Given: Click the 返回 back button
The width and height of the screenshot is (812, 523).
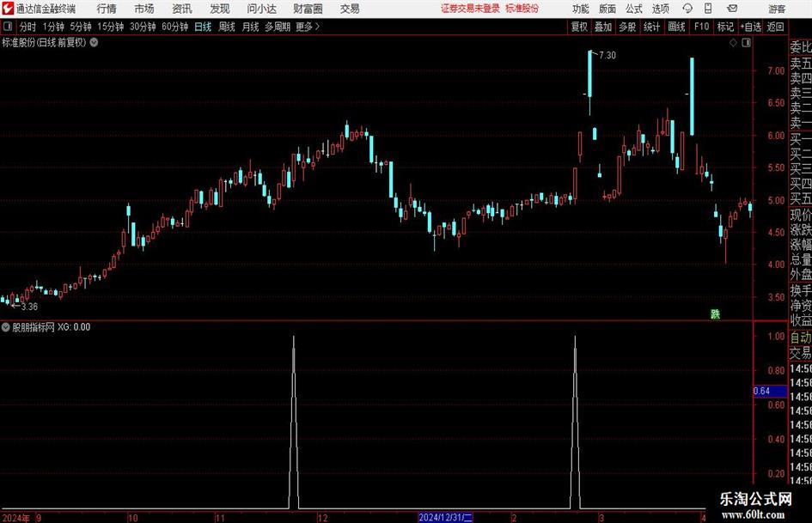Looking at the screenshot, I should pyautogui.click(x=776, y=27).
